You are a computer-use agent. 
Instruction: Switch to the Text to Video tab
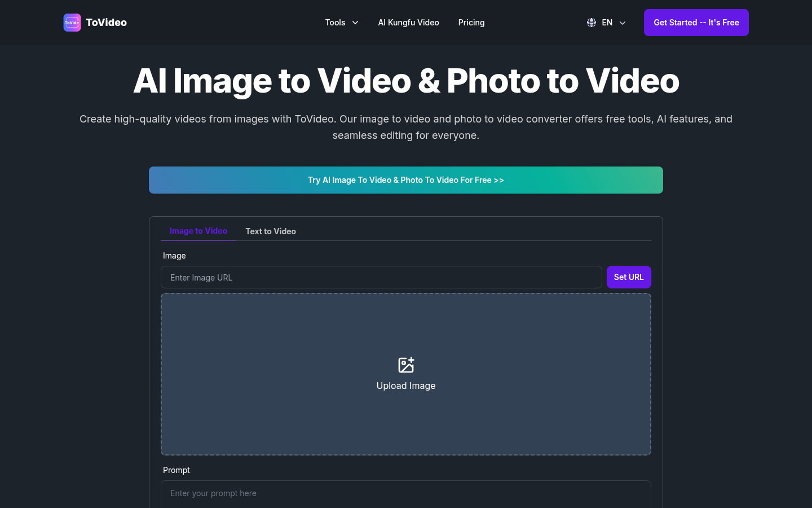click(271, 231)
